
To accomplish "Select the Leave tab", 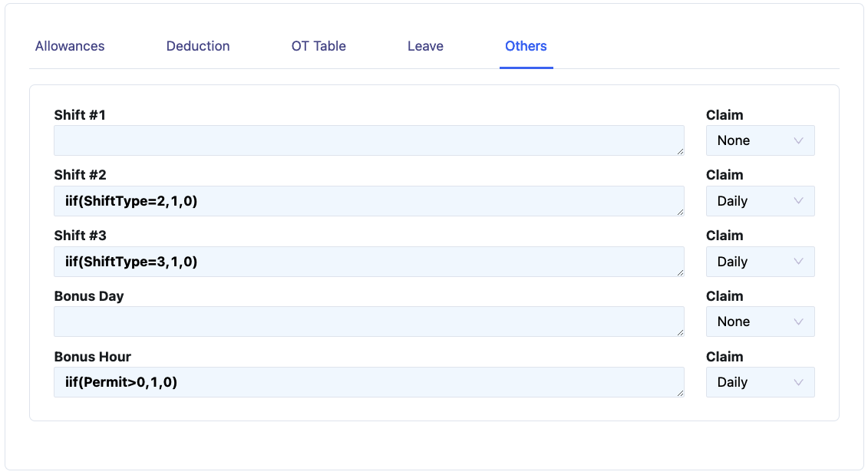I will (x=425, y=46).
